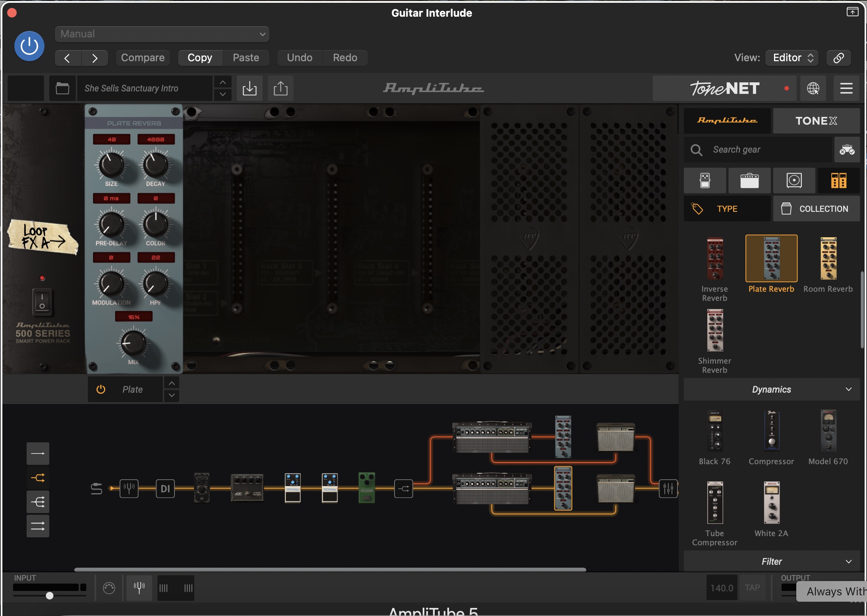Toggle the plugin power bypass button
The image size is (867, 616).
29,46
